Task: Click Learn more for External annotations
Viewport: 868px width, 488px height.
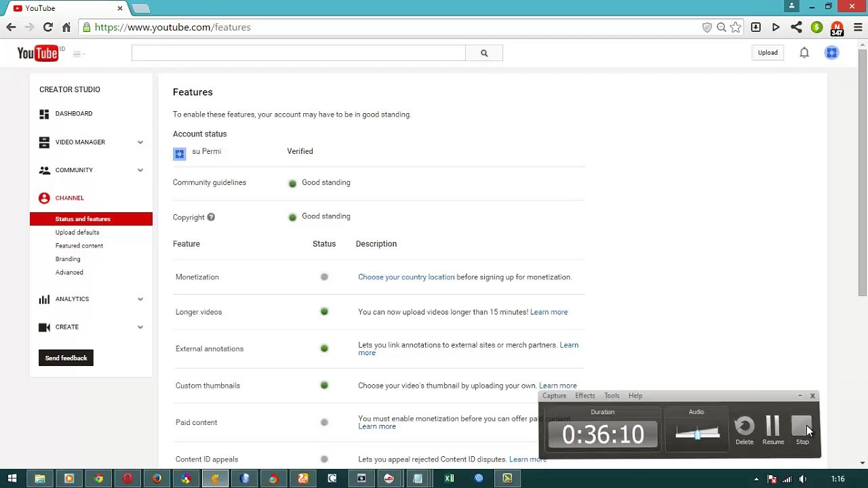Action: click(569, 345)
